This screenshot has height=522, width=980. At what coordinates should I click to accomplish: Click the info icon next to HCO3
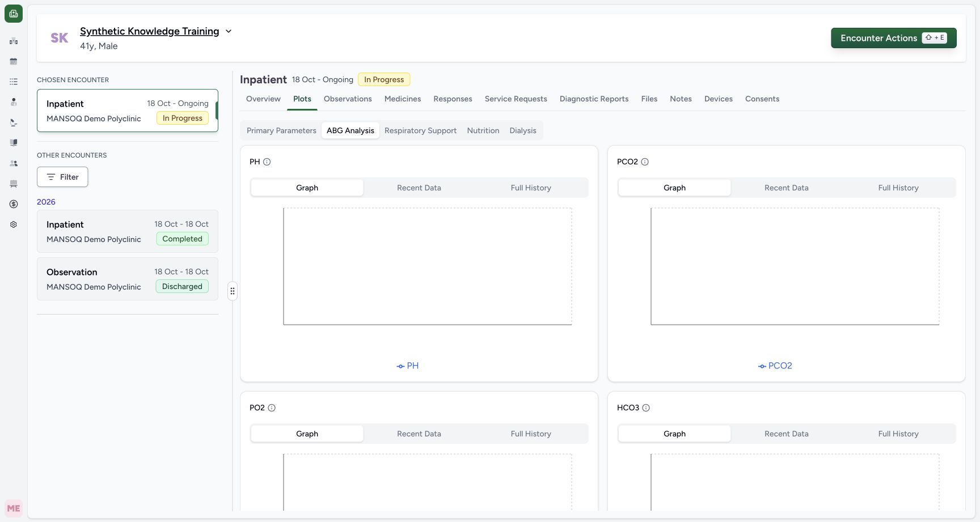point(646,408)
